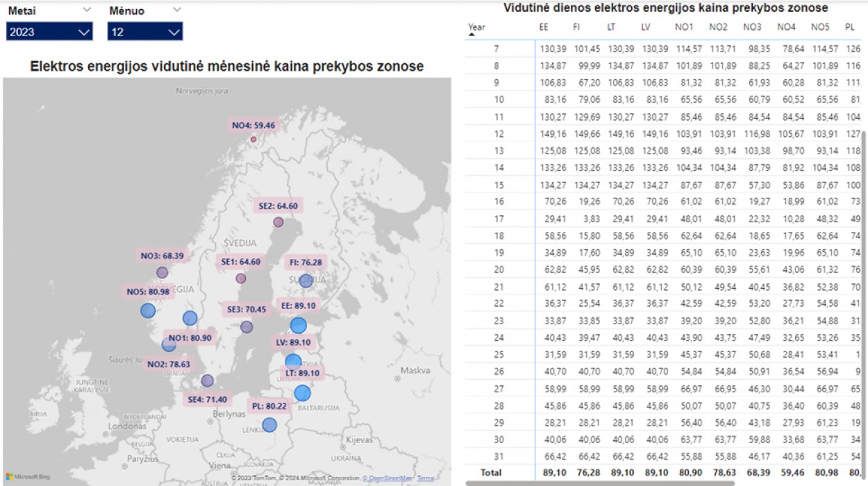The width and height of the screenshot is (868, 486).
Task: Select the day 25 row label
Action: 497,353
